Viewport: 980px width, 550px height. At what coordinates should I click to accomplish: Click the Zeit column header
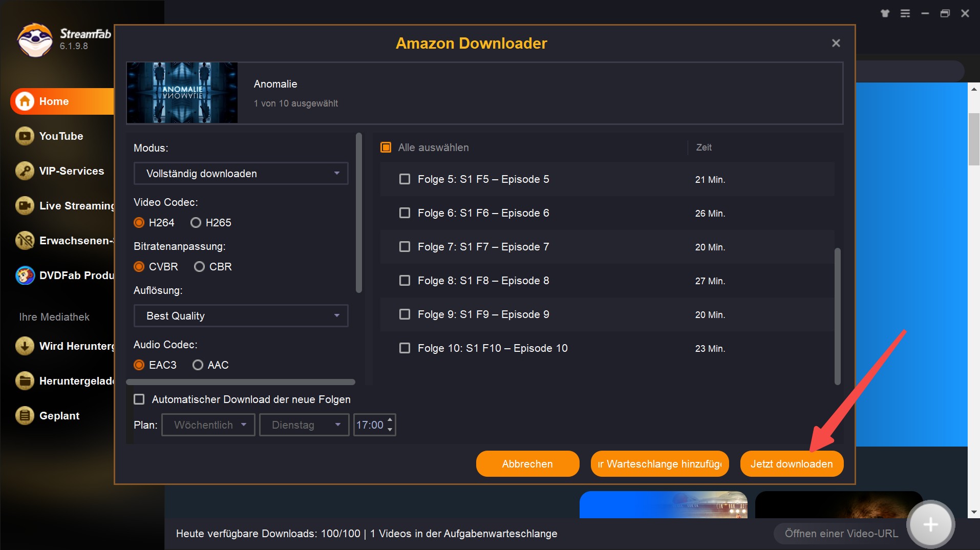(x=704, y=147)
